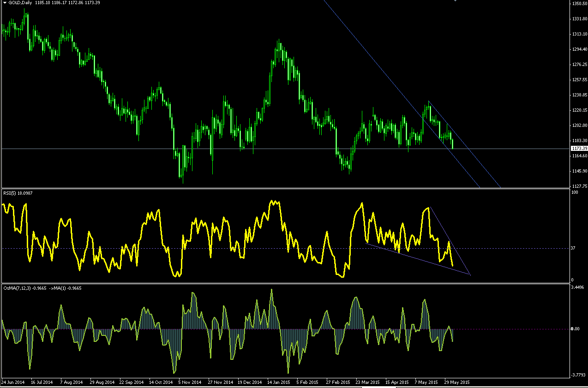Open the chart menu triangle beside GOLD,Daily

tap(5, 3)
